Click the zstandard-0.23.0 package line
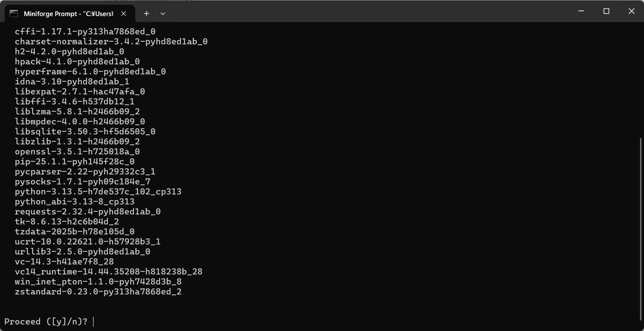Image resolution: width=644 pixels, height=331 pixels. (98, 292)
